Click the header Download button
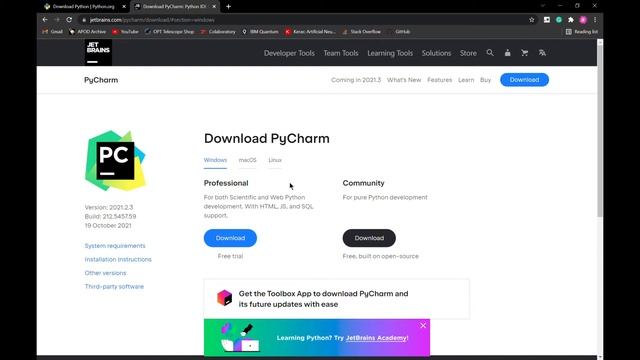This screenshot has width=640, height=360. (x=524, y=80)
